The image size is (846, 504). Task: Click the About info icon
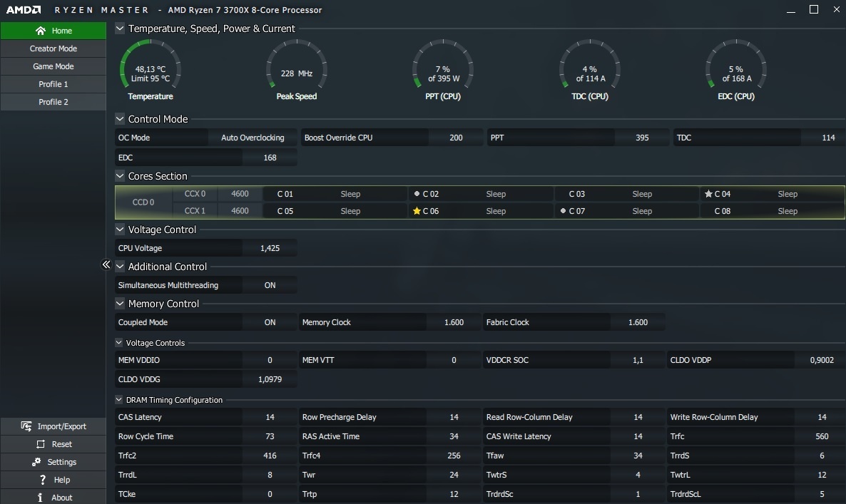(40, 498)
